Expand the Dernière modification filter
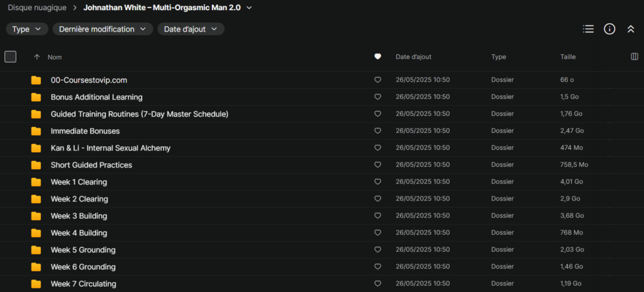The image size is (644, 292). click(x=103, y=29)
